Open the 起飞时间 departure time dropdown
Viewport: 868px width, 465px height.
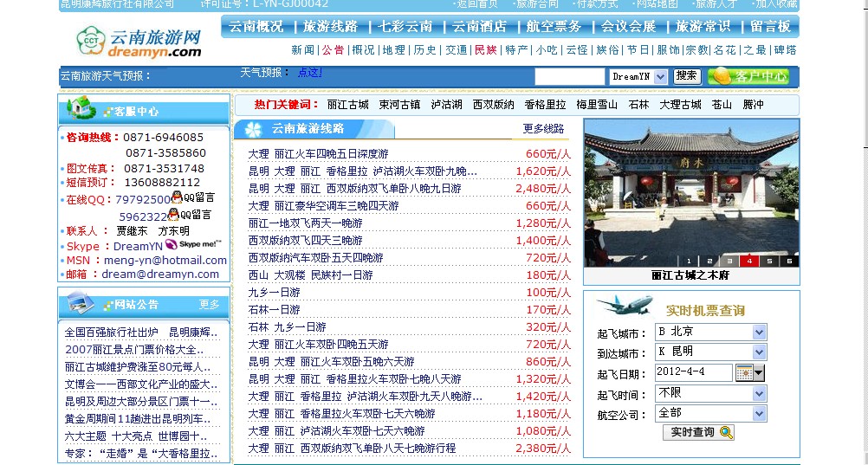point(711,394)
